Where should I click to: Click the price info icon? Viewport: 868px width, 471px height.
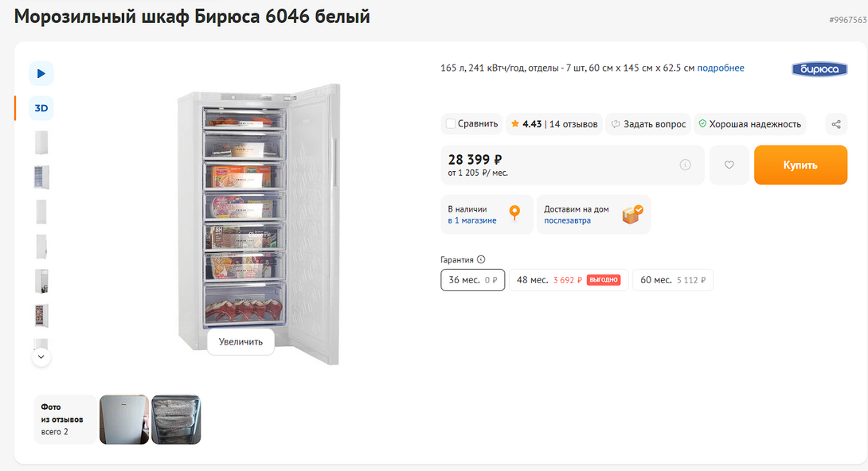[685, 165]
